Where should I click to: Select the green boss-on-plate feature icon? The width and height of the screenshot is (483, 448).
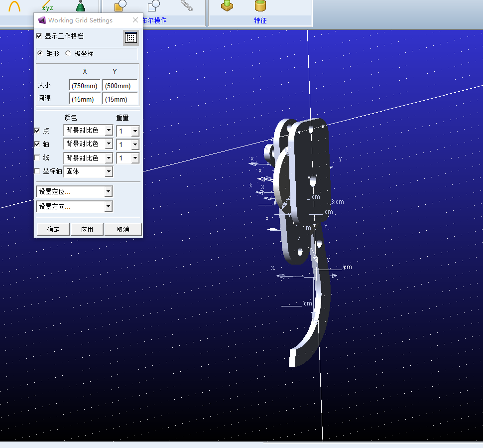(x=228, y=6)
